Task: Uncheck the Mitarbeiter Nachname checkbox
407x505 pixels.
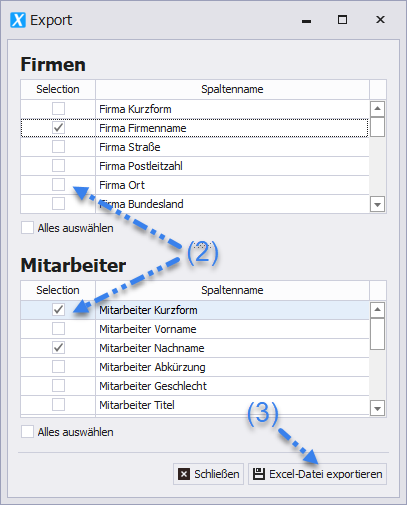Action: tap(58, 348)
